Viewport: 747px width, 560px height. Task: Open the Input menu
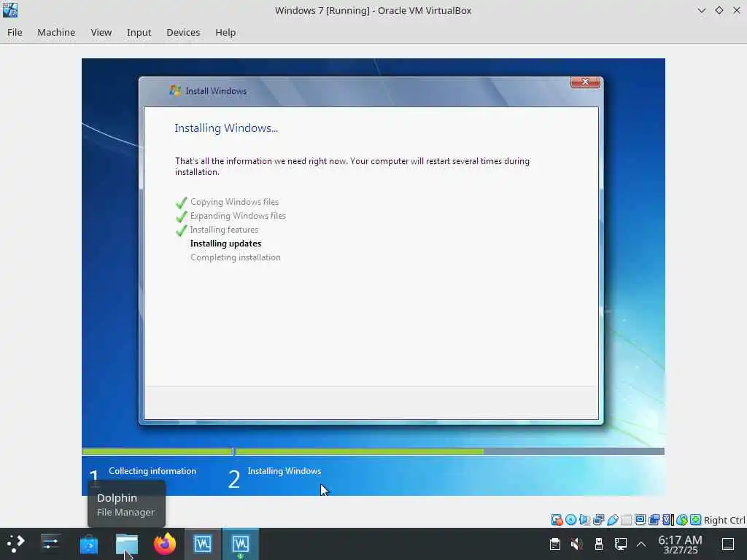139,32
